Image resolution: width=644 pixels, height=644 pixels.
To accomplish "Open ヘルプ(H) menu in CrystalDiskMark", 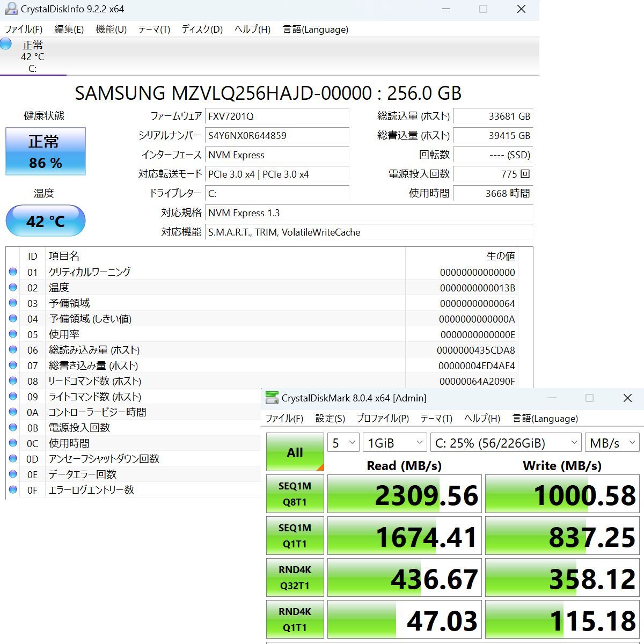I will [482, 419].
